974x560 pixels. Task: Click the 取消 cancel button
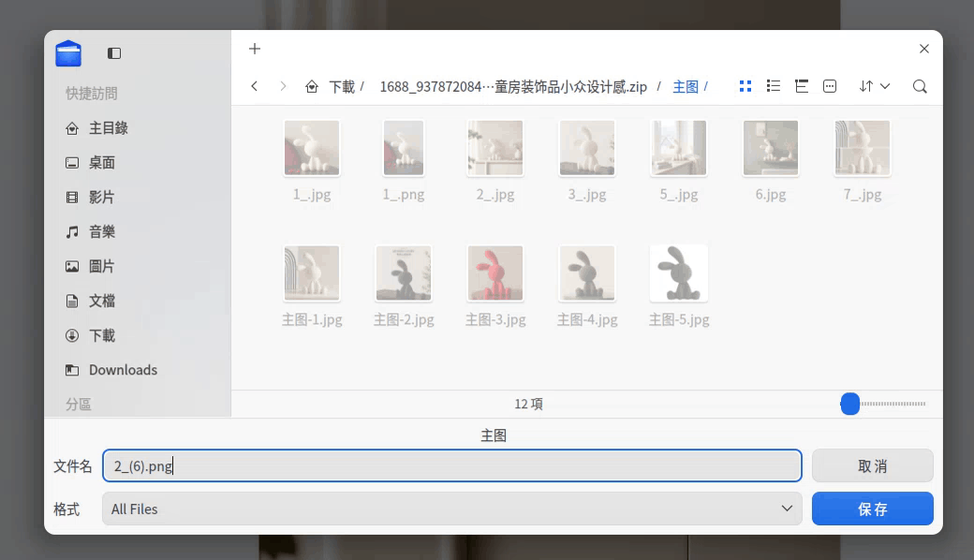click(x=872, y=465)
